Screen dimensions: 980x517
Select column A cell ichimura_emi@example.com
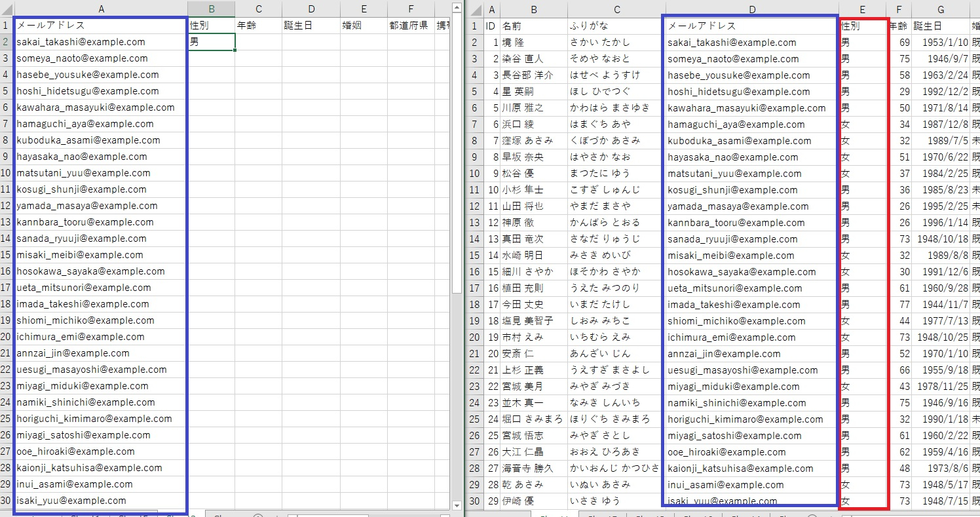pyautogui.click(x=101, y=337)
